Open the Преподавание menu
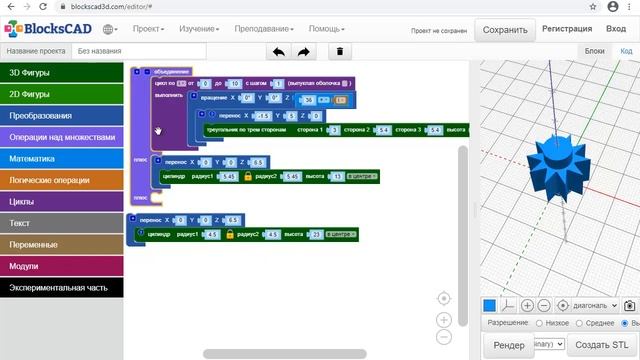 [264, 29]
